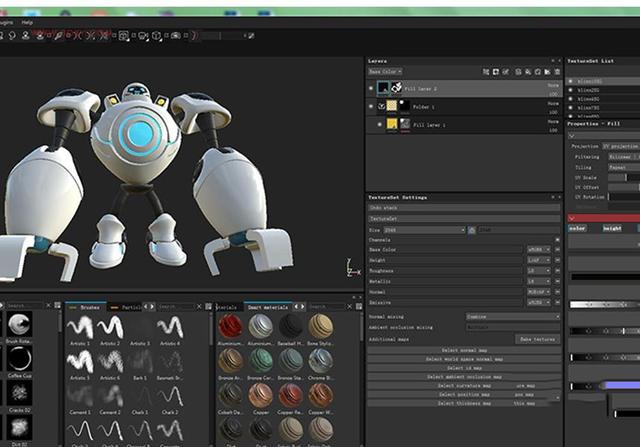This screenshot has width=640, height=447.
Task: Click Select curvature map button
Action: [x=464, y=386]
